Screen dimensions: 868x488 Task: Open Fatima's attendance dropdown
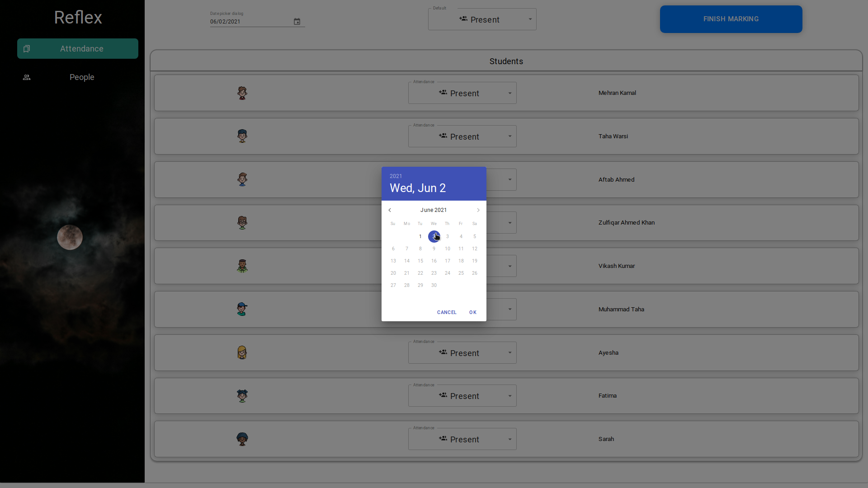click(x=462, y=396)
